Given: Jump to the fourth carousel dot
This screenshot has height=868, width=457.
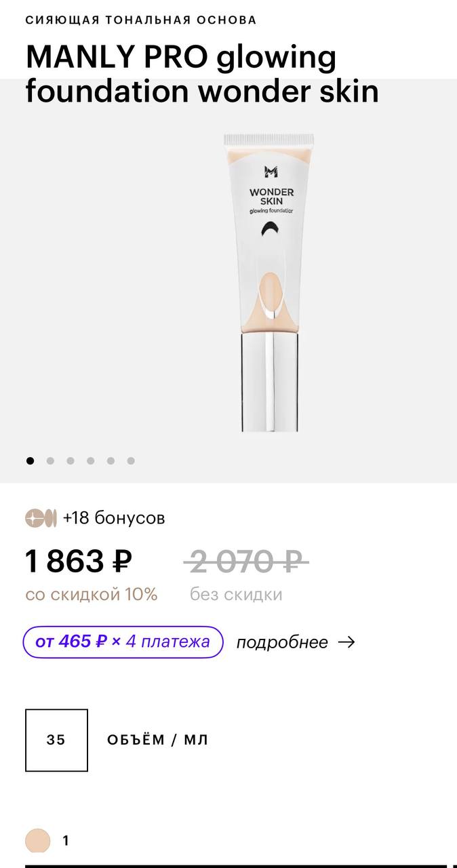Looking at the screenshot, I should click(90, 461).
